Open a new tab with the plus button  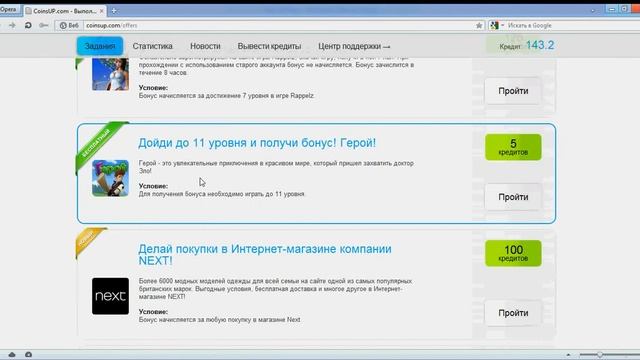click(x=114, y=11)
